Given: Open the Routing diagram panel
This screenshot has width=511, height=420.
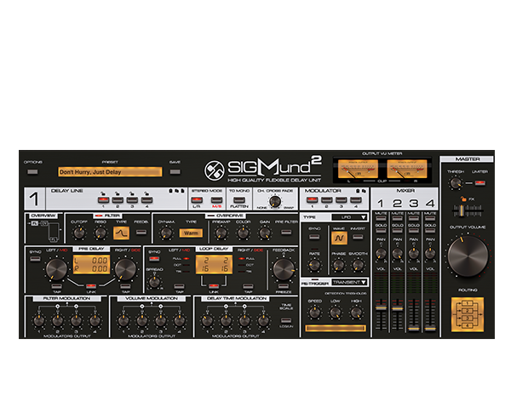Looking at the screenshot, I should (x=468, y=314).
